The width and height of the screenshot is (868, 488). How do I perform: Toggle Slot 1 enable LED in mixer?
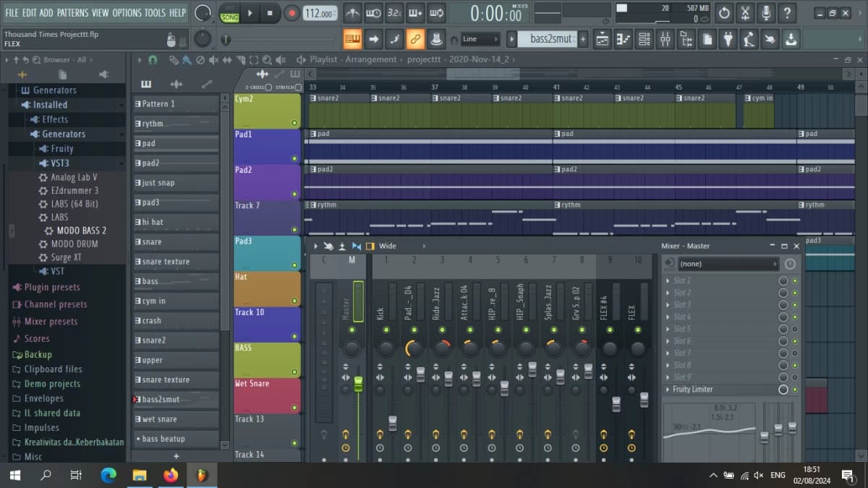click(x=795, y=281)
